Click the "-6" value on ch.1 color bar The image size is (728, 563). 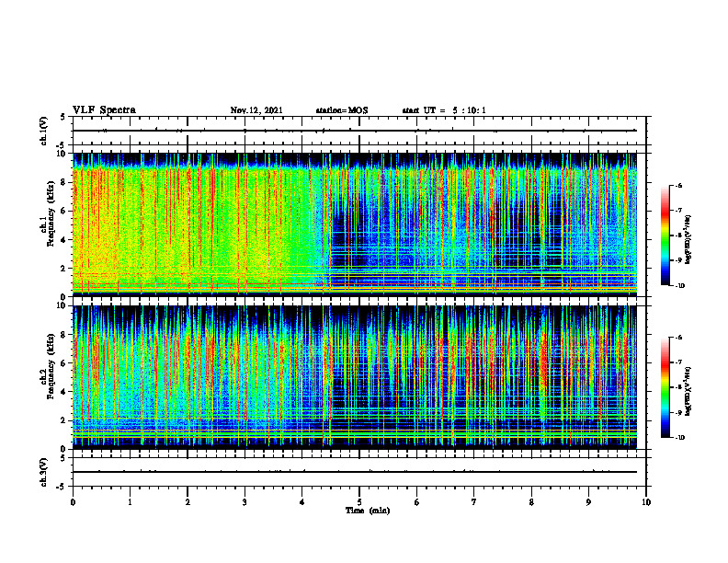(678, 186)
